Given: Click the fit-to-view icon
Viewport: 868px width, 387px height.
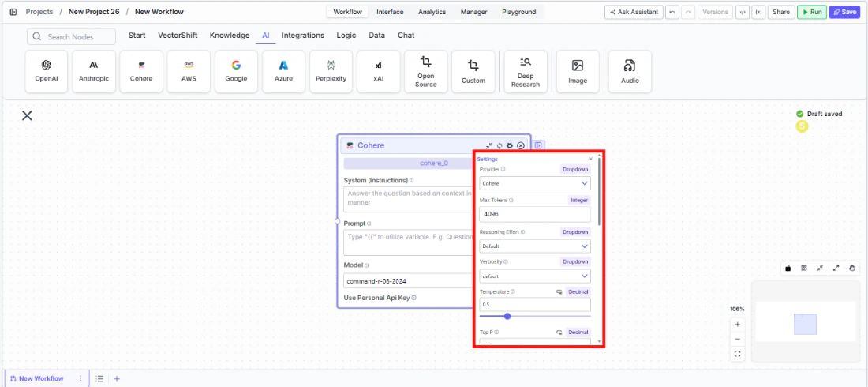Looking at the screenshot, I should tap(737, 354).
